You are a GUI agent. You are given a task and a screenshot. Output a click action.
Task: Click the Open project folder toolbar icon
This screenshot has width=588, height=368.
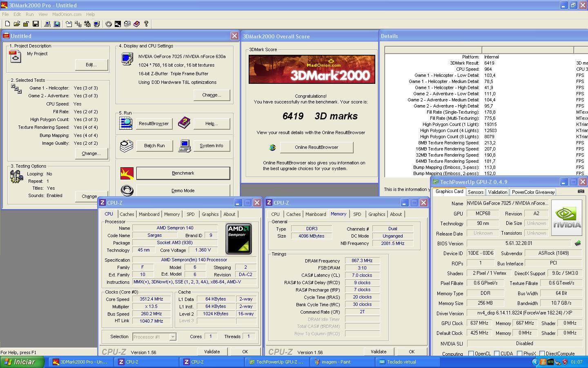point(17,24)
